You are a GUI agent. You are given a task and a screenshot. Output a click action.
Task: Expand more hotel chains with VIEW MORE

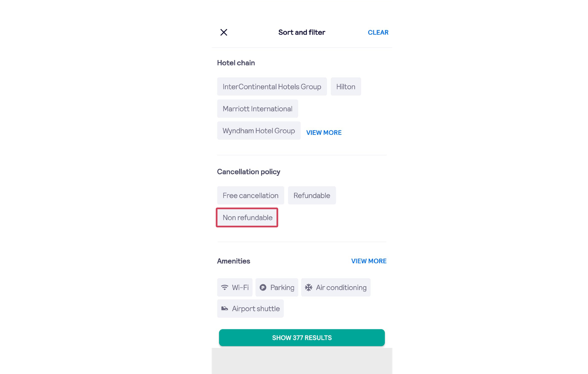(x=324, y=132)
